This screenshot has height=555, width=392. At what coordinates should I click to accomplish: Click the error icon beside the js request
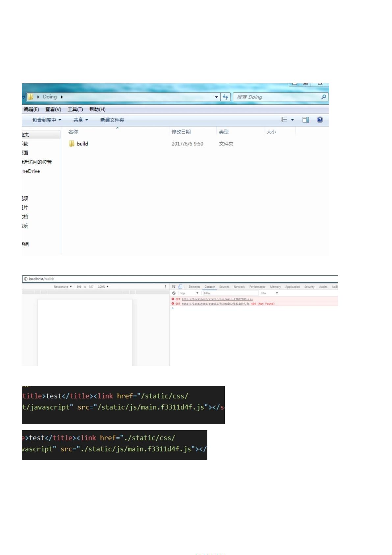pyautogui.click(x=173, y=304)
